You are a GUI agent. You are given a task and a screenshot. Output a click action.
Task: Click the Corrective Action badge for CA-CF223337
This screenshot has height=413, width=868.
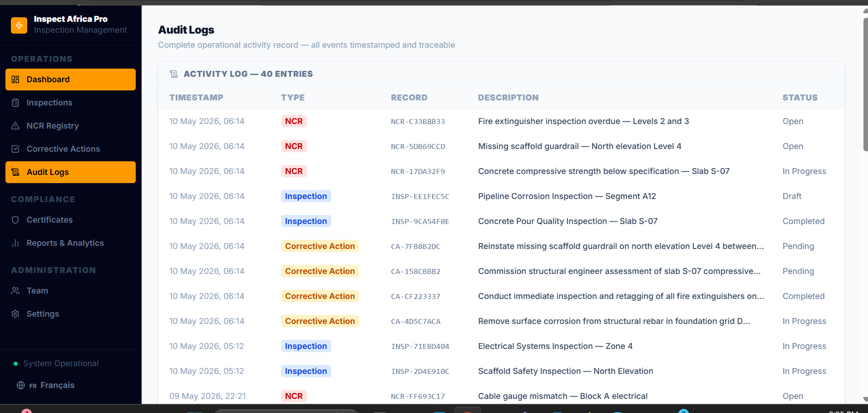[x=320, y=296]
